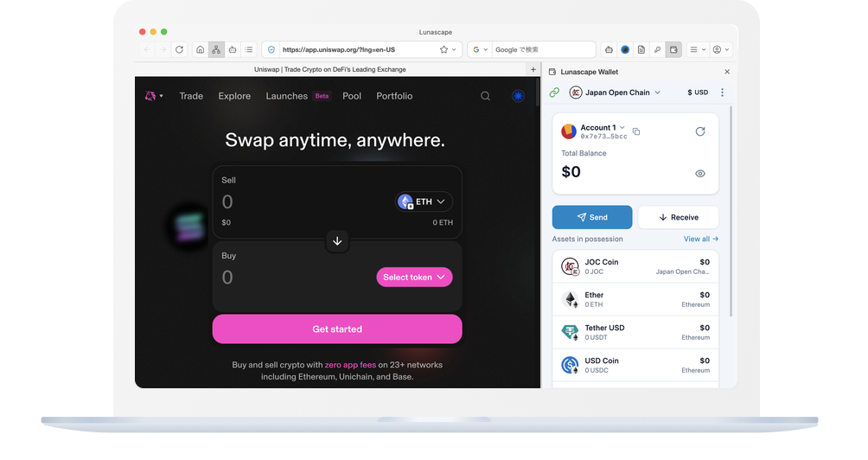868x460 pixels.
Task: Click the green link chain icon in wallet
Action: coord(554,93)
